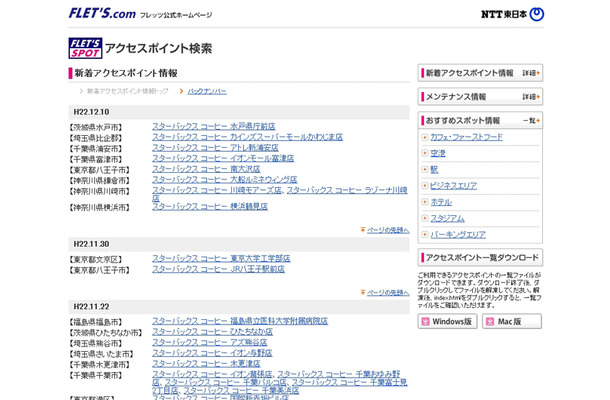Open スターバックス 大船ルミネウィング店 link

[224, 179]
